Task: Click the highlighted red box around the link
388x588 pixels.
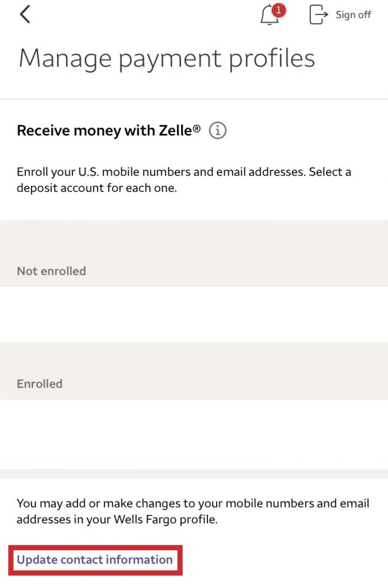Action: [x=94, y=559]
